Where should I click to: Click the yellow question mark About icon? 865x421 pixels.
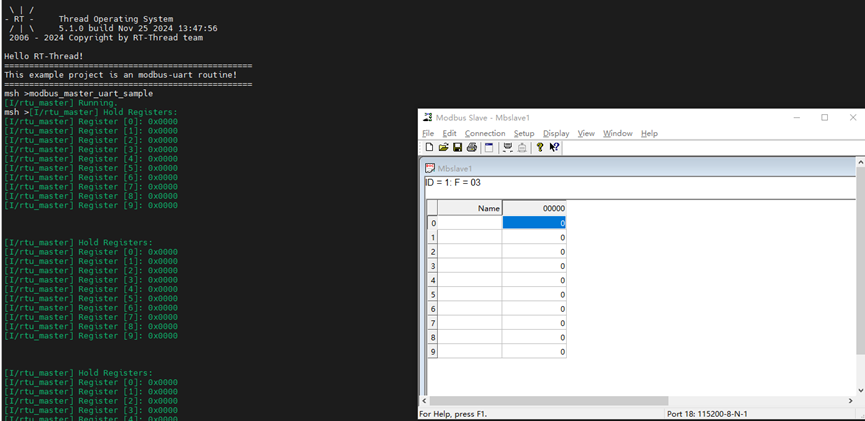click(540, 147)
